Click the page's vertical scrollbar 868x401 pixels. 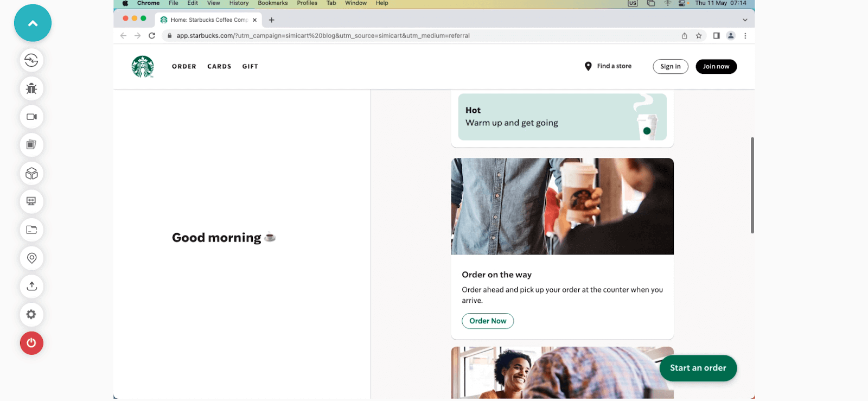pyautogui.click(x=752, y=184)
